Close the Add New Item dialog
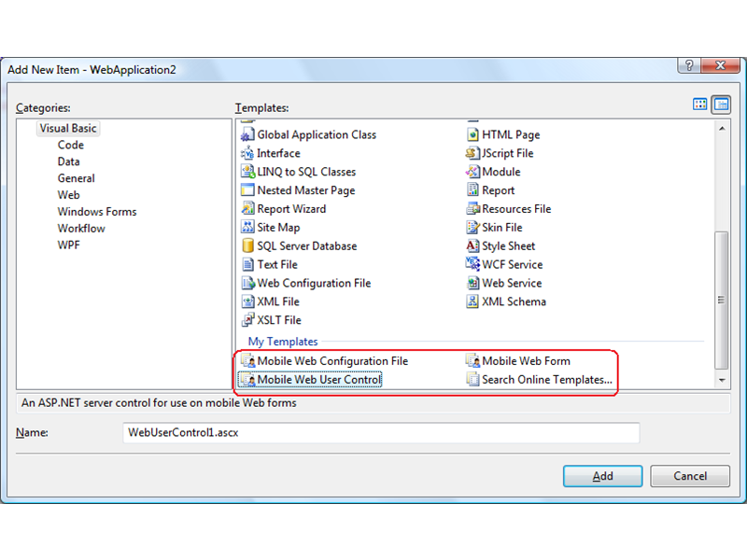Image resolution: width=747 pixels, height=560 pixels. 720,65
